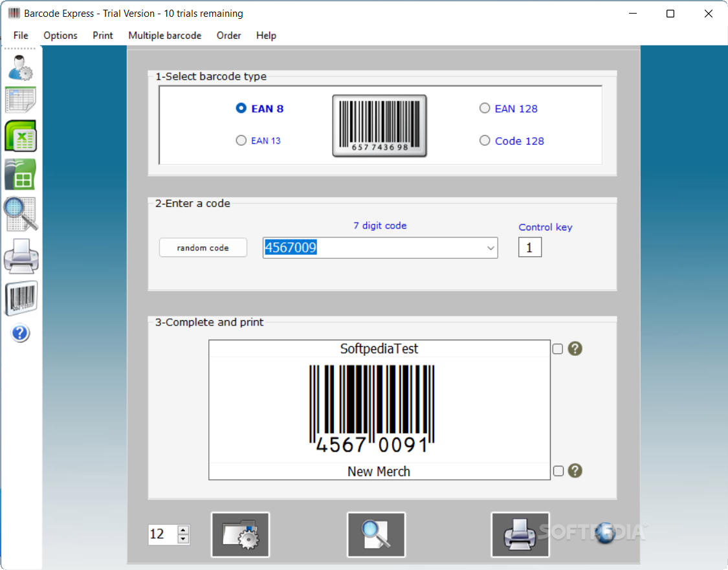Image resolution: width=728 pixels, height=570 pixels.
Task: Click the 'Control key' label
Action: [x=545, y=227]
